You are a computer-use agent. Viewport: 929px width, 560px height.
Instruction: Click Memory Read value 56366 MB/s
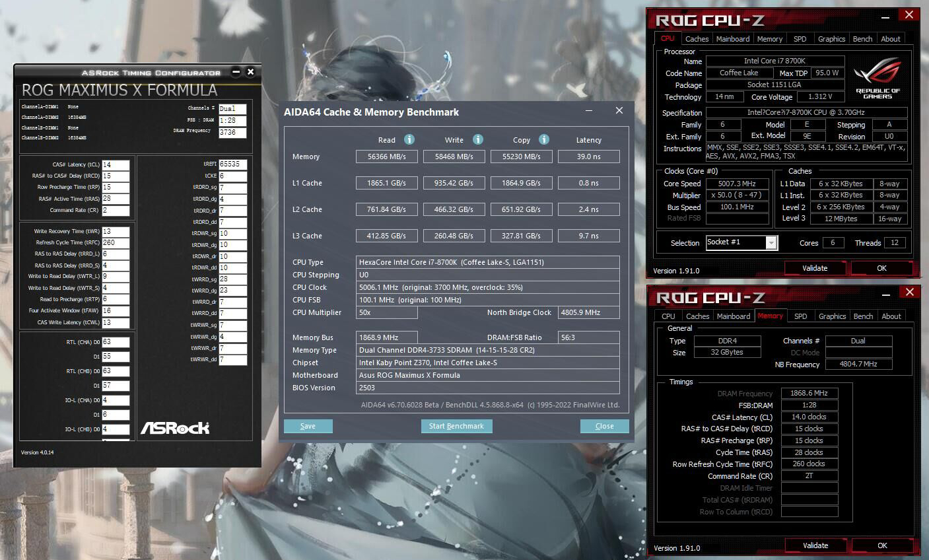[387, 157]
